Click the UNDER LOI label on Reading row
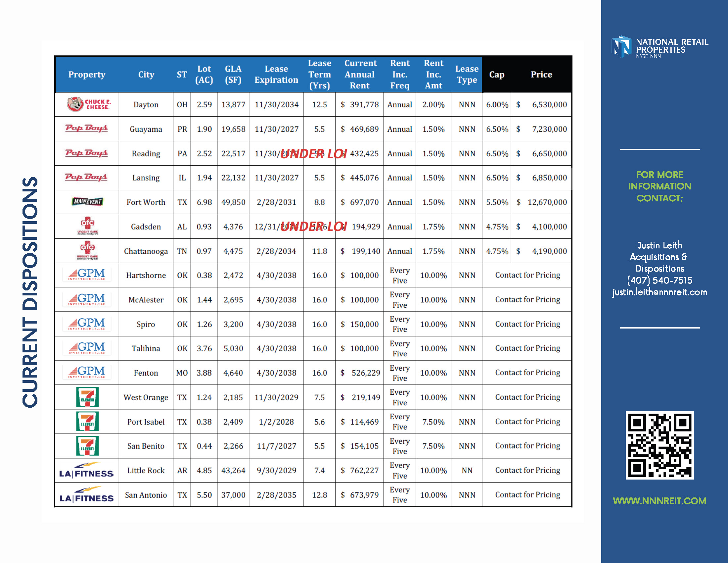The width and height of the screenshot is (728, 563). click(313, 154)
